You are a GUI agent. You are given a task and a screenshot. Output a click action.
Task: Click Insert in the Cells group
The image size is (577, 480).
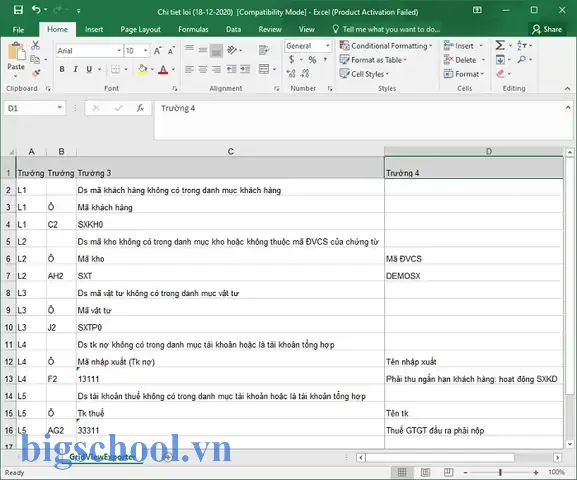pos(463,46)
